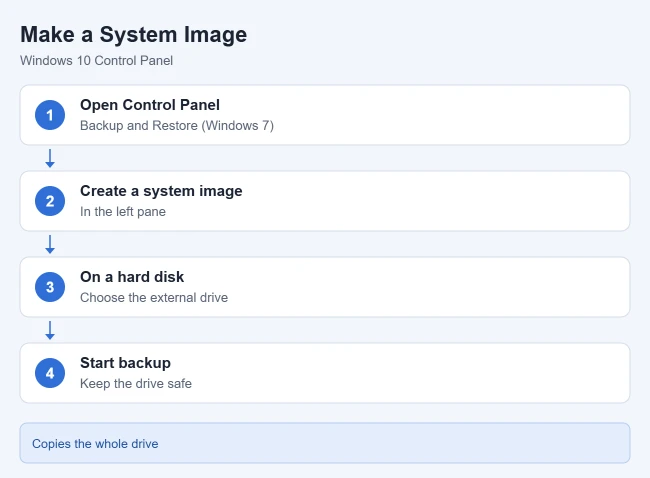Click the 'Open Control Panel' step title
Screen dimensions: 650x478
tap(150, 105)
